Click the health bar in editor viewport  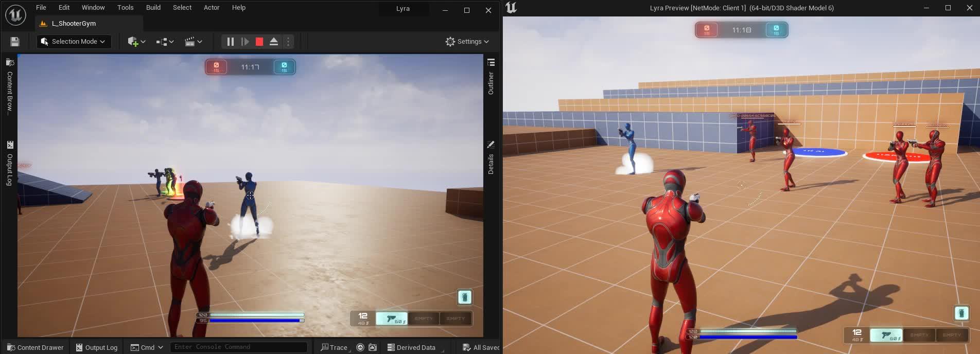pos(257,314)
